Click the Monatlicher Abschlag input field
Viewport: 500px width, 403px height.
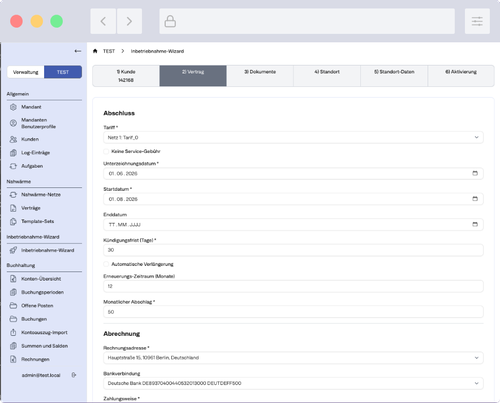293,312
